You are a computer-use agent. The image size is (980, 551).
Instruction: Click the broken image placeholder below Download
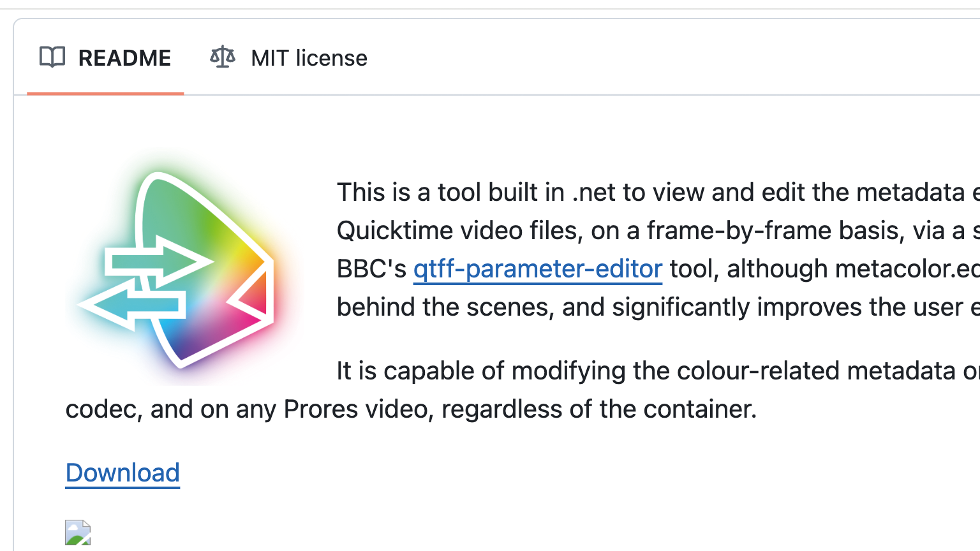(x=78, y=533)
